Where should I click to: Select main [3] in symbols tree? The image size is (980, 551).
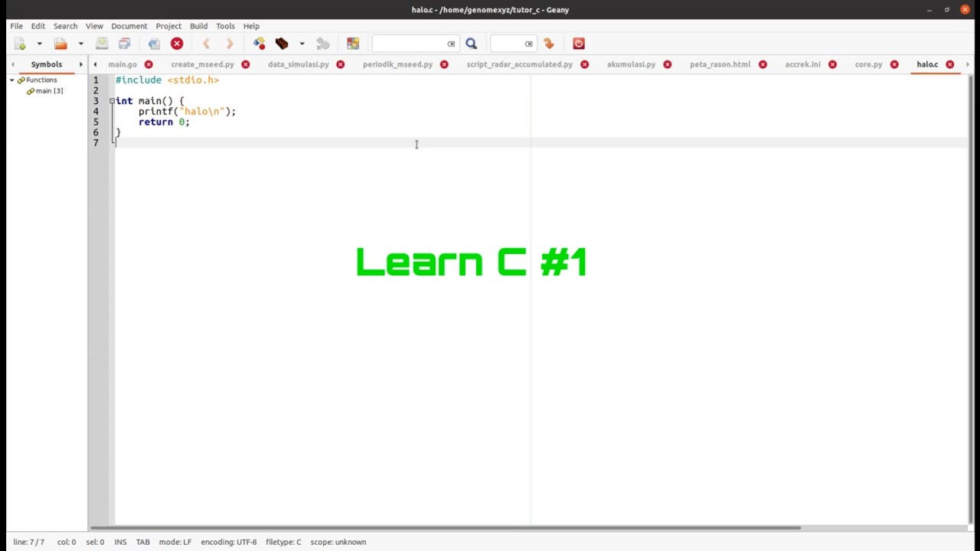[x=49, y=91]
